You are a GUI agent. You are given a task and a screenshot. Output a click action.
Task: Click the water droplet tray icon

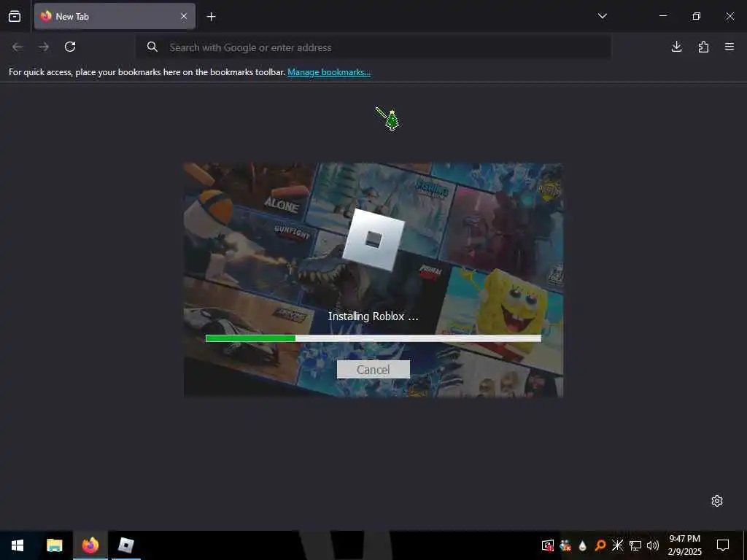click(x=583, y=545)
